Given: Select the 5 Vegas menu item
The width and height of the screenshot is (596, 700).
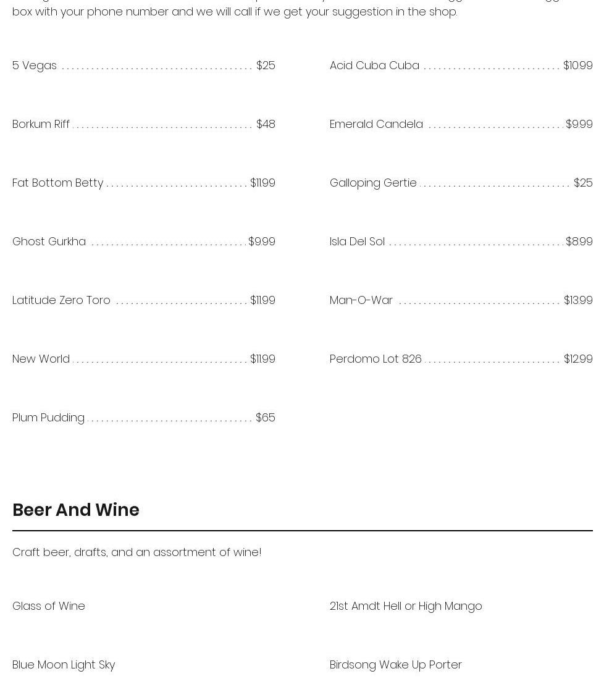Looking at the screenshot, I should (x=144, y=65).
